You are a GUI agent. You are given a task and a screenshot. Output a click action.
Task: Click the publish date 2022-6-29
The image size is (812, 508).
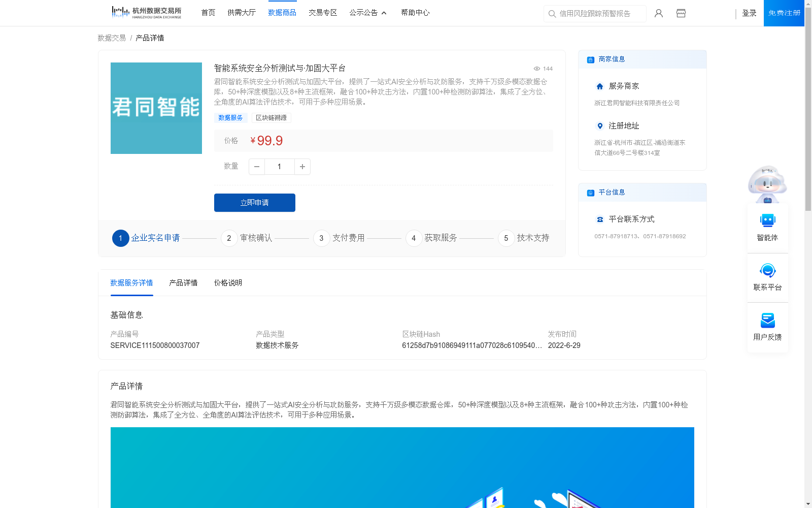564,345
